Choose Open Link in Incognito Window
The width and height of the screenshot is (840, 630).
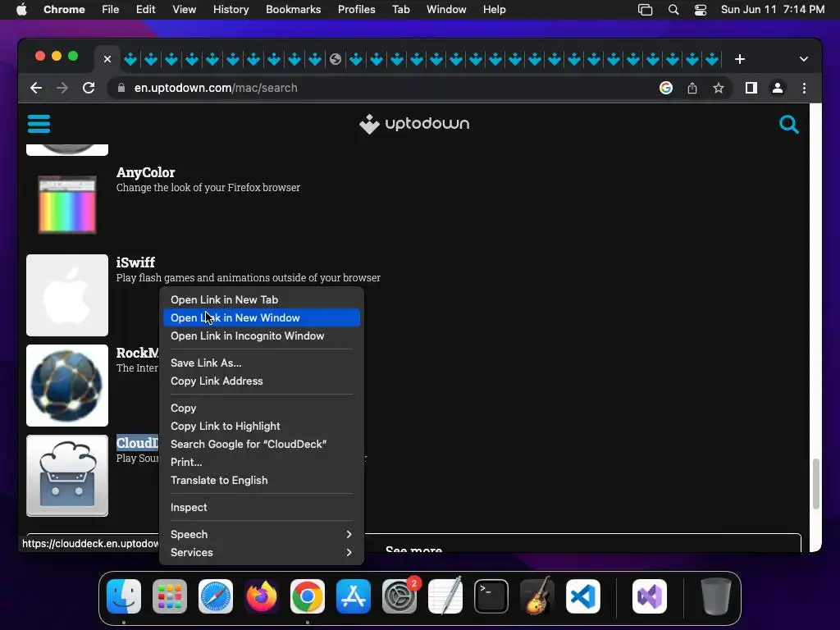tap(262, 336)
